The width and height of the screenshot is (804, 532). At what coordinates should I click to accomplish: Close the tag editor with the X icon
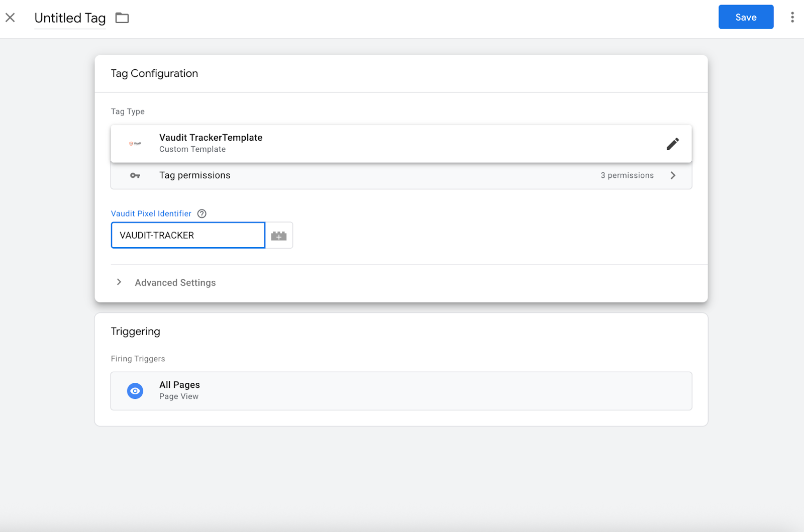10,18
